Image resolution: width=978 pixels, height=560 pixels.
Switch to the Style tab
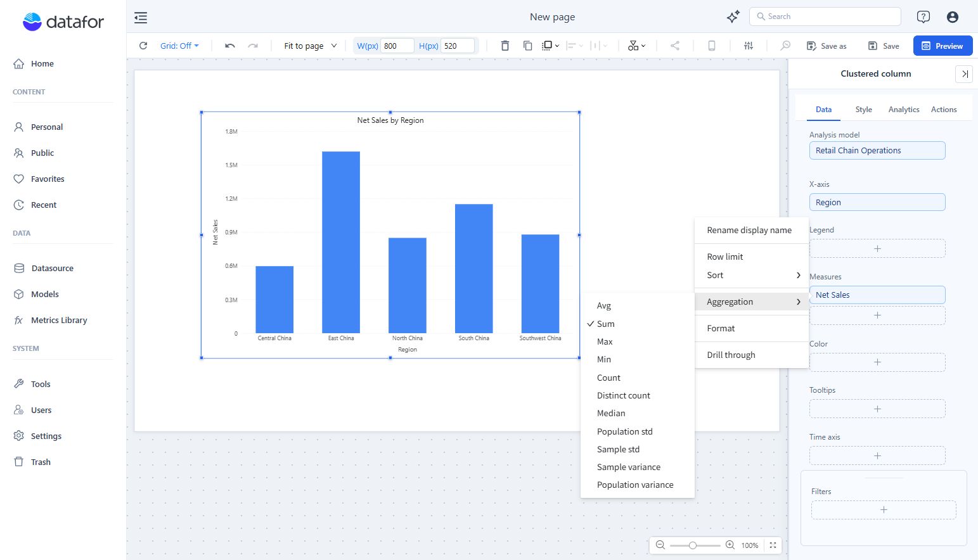click(863, 110)
